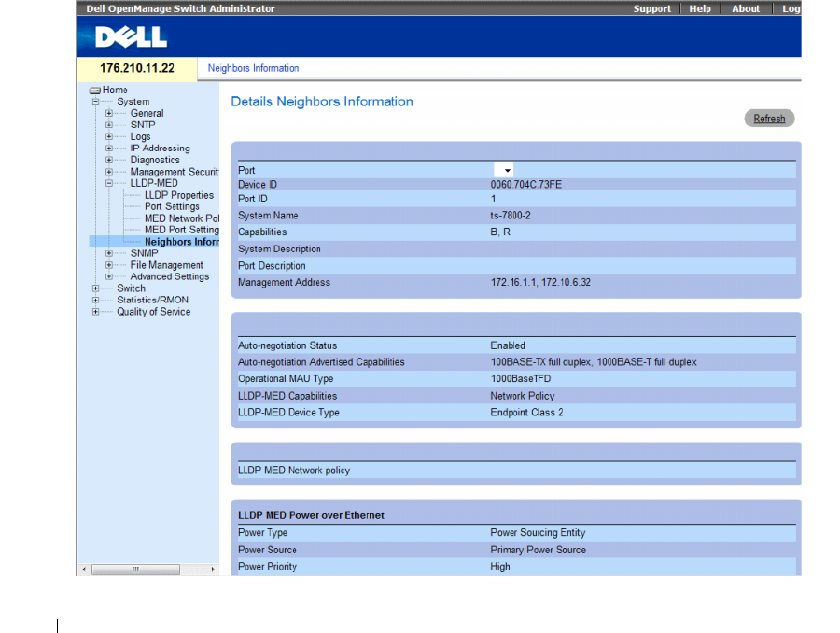The width and height of the screenshot is (840, 633).
Task: Open General in the tree
Action: coord(147,113)
